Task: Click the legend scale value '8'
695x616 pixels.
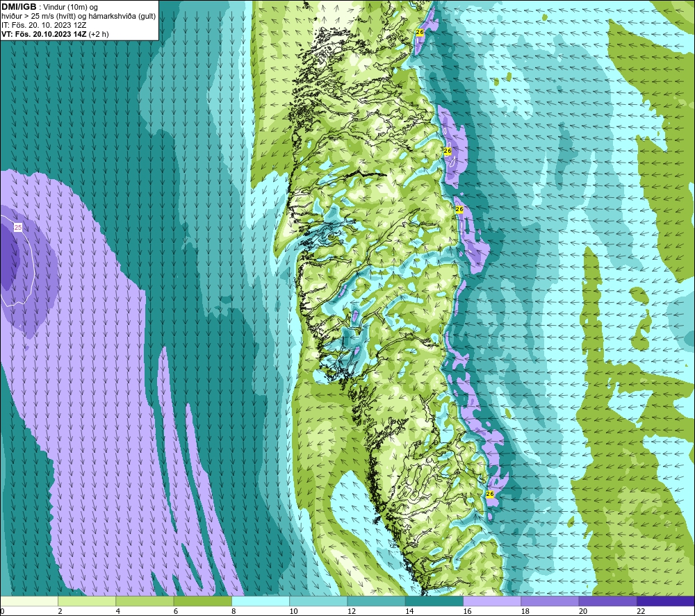Action: tap(234, 611)
